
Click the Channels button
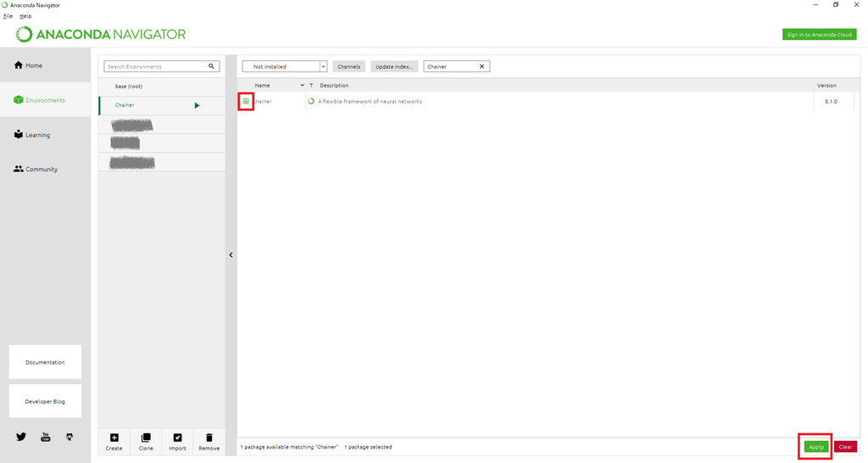coord(348,66)
